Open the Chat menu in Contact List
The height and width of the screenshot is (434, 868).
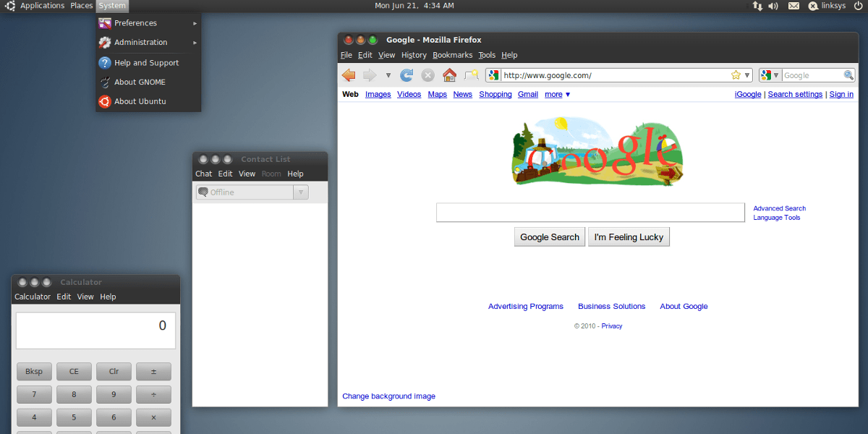pyautogui.click(x=204, y=174)
